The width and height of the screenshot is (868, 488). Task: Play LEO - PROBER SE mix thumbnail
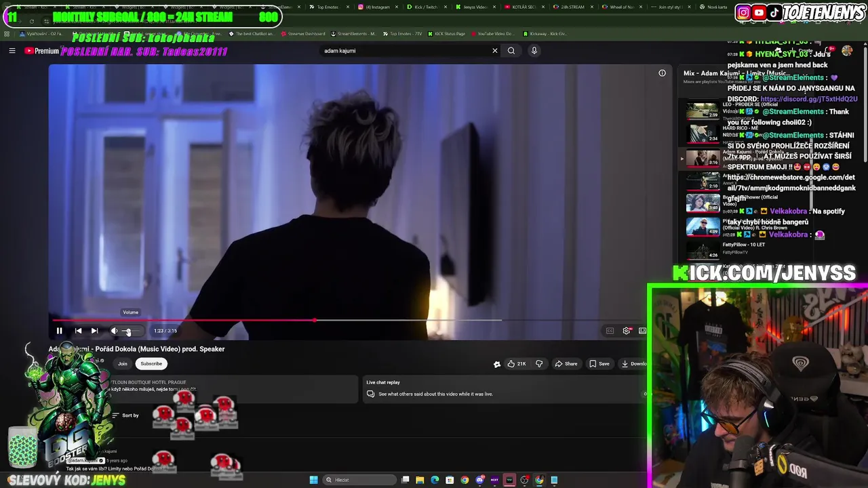703,111
